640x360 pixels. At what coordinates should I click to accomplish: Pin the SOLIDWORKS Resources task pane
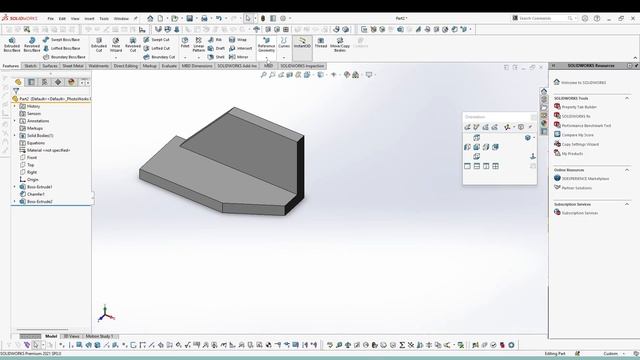(x=636, y=66)
